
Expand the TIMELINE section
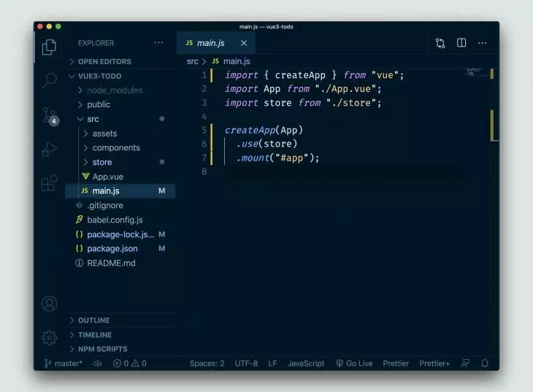click(120, 335)
